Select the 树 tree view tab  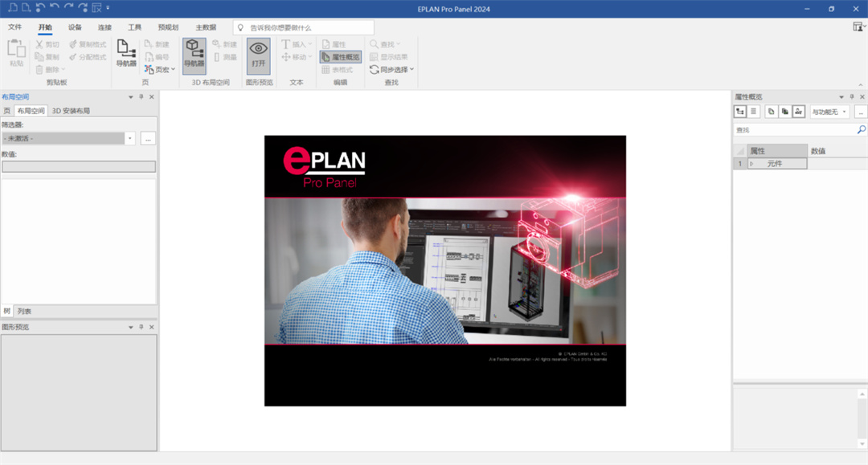(6, 312)
